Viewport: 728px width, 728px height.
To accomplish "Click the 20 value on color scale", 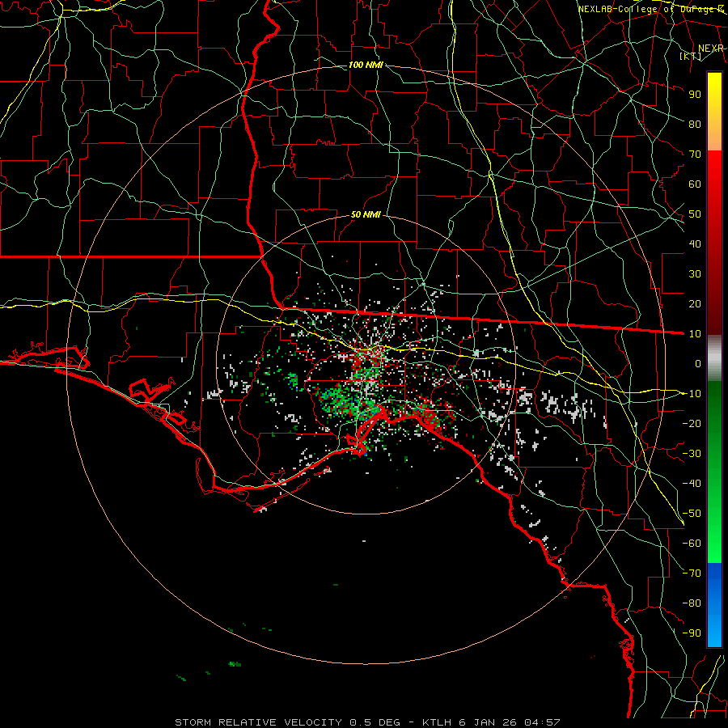I will coord(695,303).
